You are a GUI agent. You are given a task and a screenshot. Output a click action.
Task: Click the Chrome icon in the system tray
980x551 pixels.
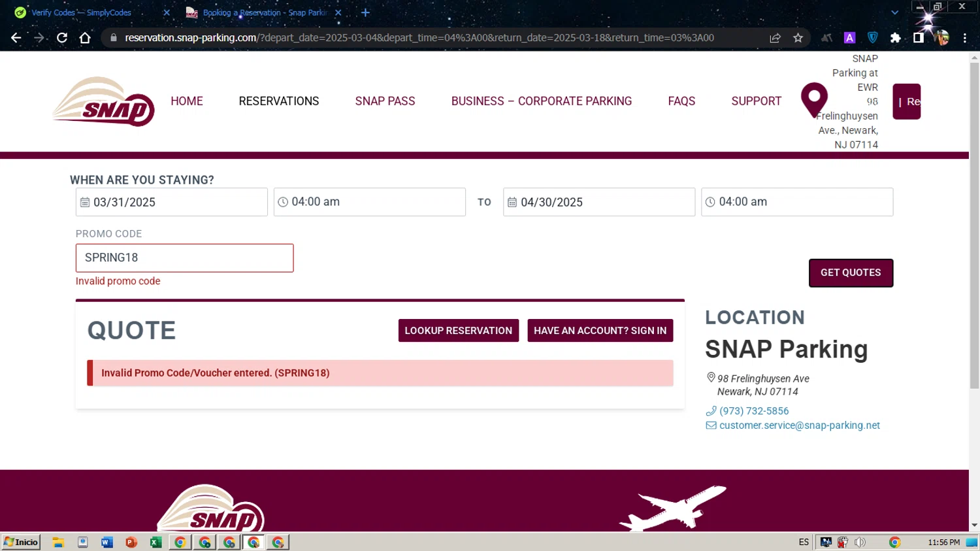(894, 543)
